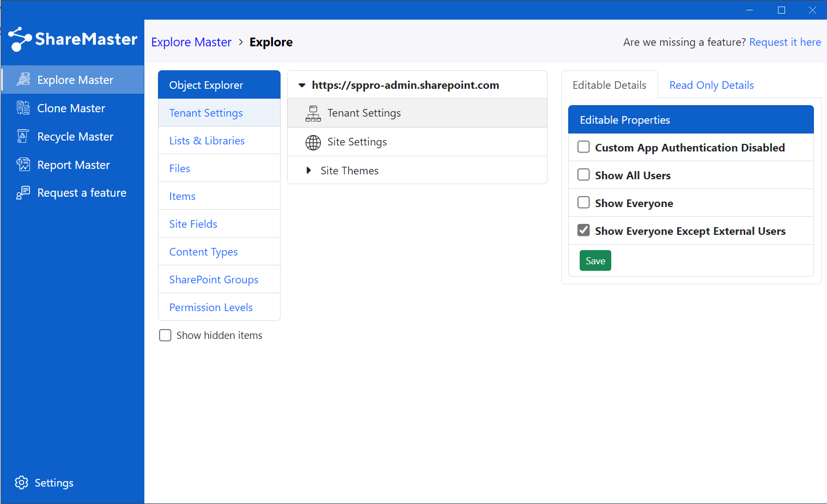Switch to the Read Only Details tab
Screen dimensions: 827x504
tap(712, 85)
